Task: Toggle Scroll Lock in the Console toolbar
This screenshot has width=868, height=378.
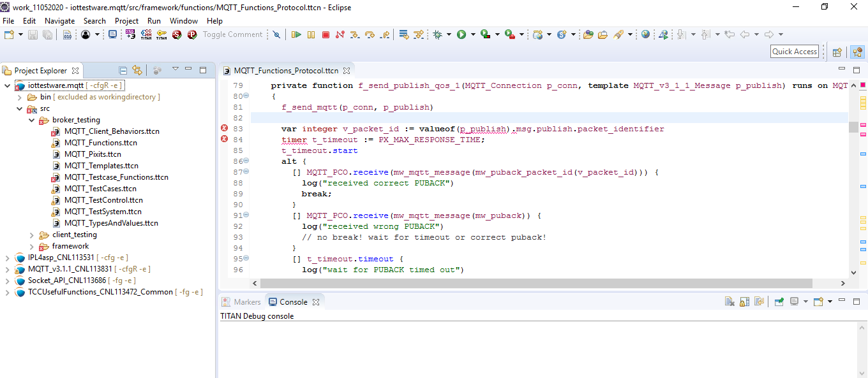Action: point(744,302)
